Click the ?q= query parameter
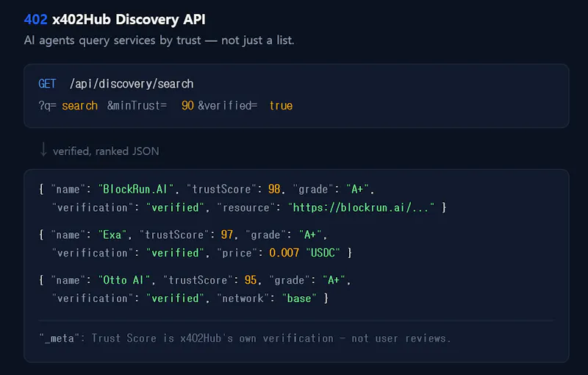This screenshot has width=588, height=375. tap(47, 106)
